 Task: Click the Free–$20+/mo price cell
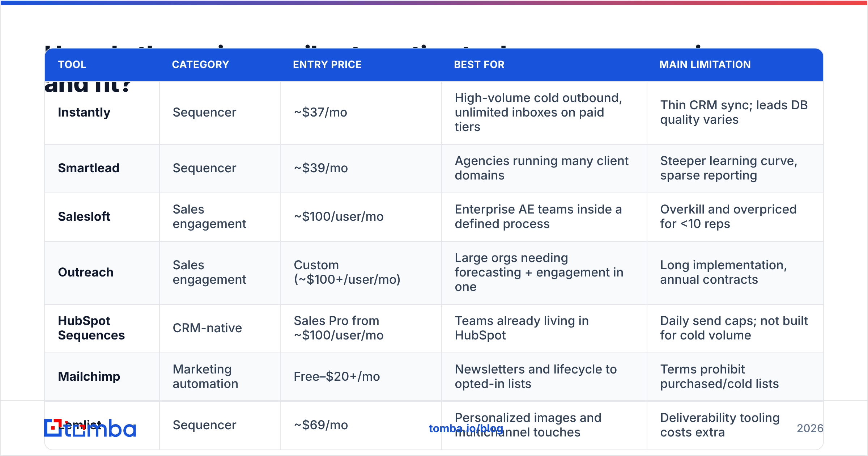tap(361, 377)
